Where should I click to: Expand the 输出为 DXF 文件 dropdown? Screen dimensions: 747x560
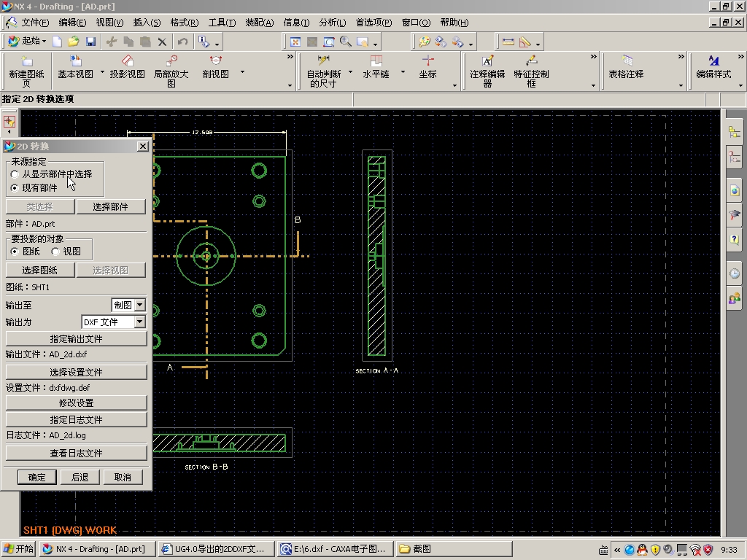pos(139,322)
